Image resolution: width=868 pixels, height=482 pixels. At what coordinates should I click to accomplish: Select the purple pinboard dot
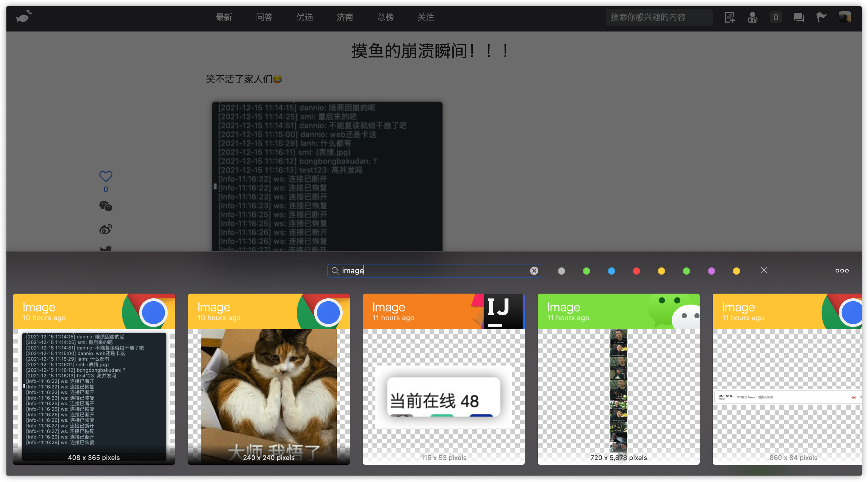(711, 271)
